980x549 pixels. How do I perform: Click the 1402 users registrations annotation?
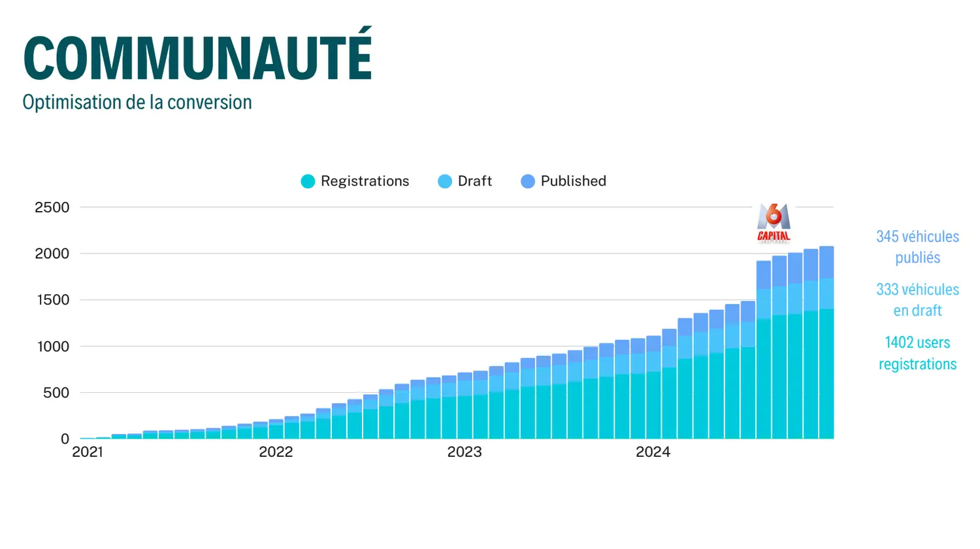click(x=917, y=353)
